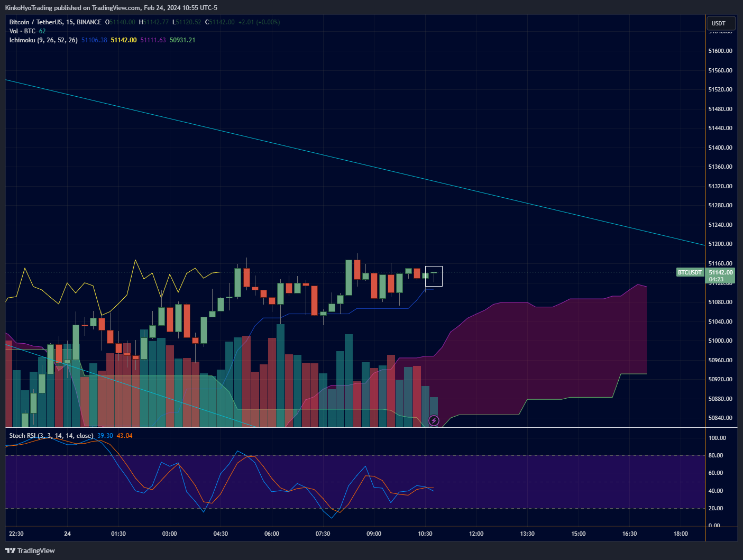
Task: Click the 06:00 time axis label
Action: click(272, 534)
